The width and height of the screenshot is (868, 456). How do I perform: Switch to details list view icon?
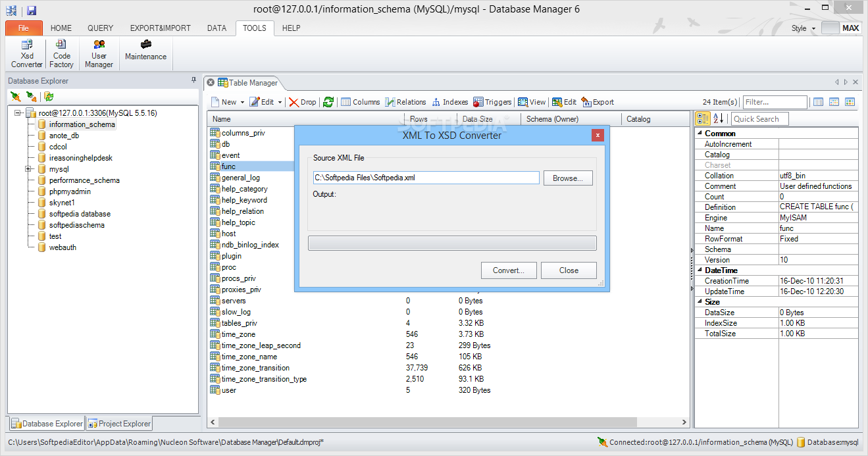[x=819, y=102]
